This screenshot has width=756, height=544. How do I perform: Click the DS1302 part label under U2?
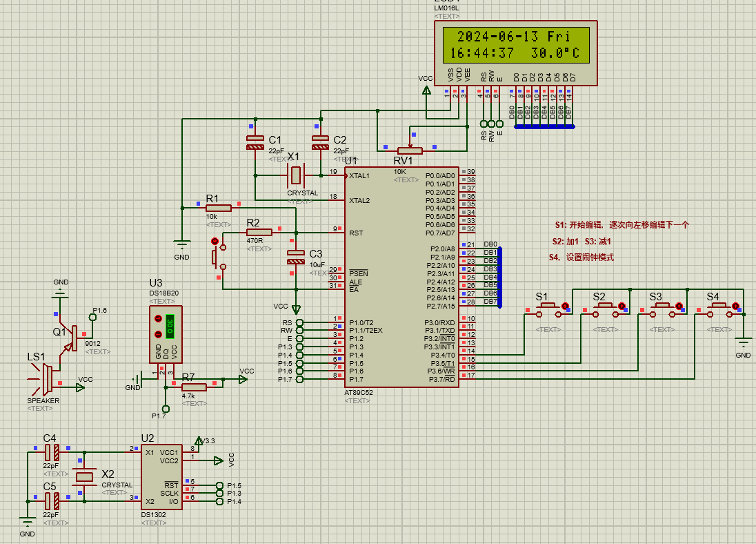153,514
